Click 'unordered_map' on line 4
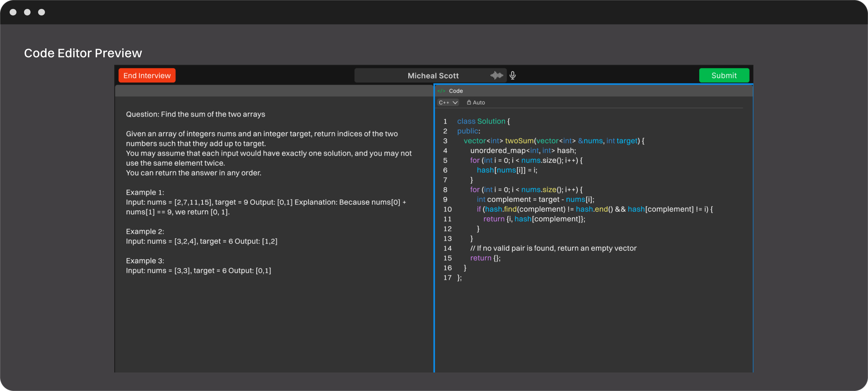 coord(498,151)
